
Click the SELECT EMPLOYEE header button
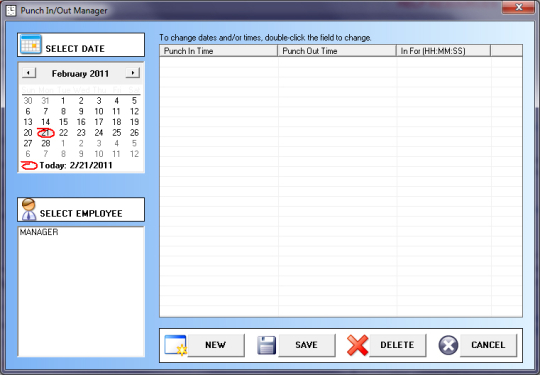[x=81, y=209]
